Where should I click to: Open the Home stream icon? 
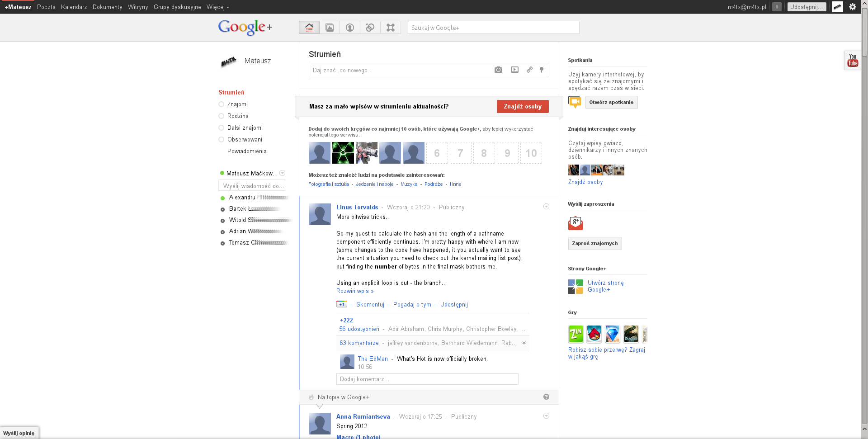[309, 28]
